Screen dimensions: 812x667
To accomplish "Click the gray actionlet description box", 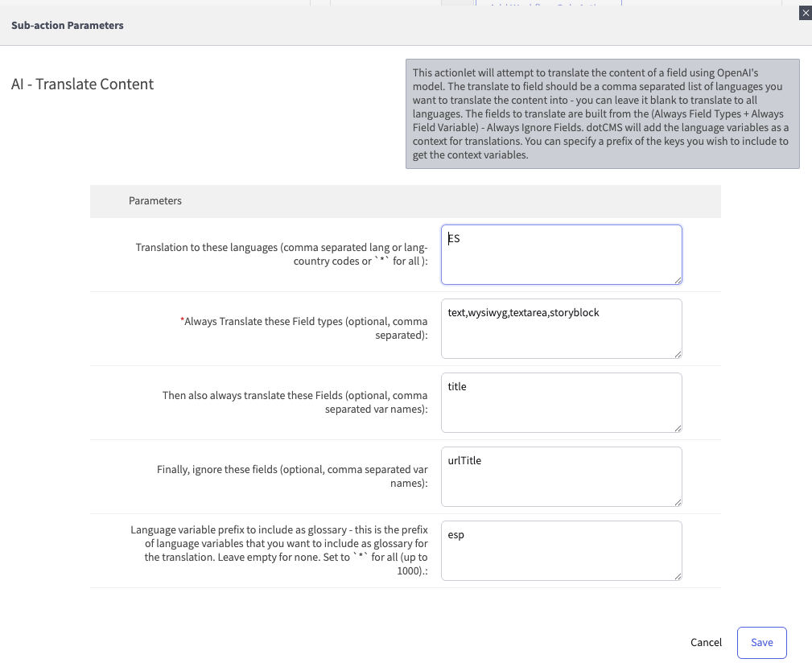I will (602, 113).
